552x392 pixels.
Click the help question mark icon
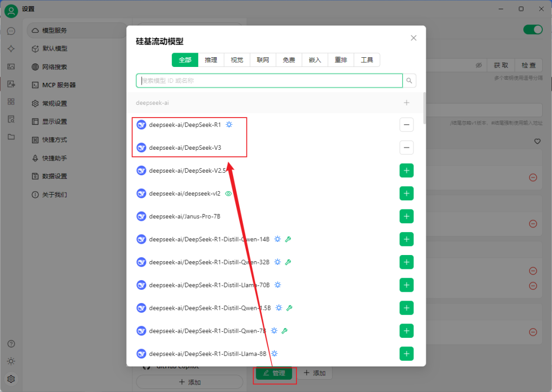coord(11,344)
